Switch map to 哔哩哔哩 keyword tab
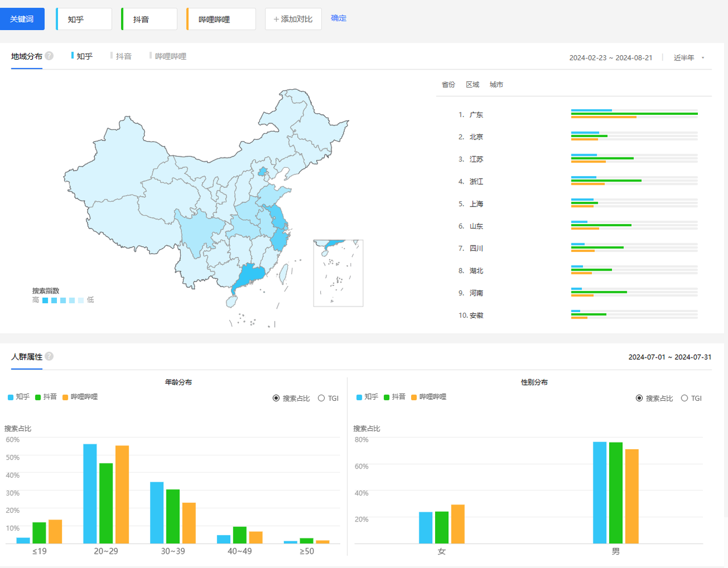This screenshot has height=568, width=728. (168, 56)
